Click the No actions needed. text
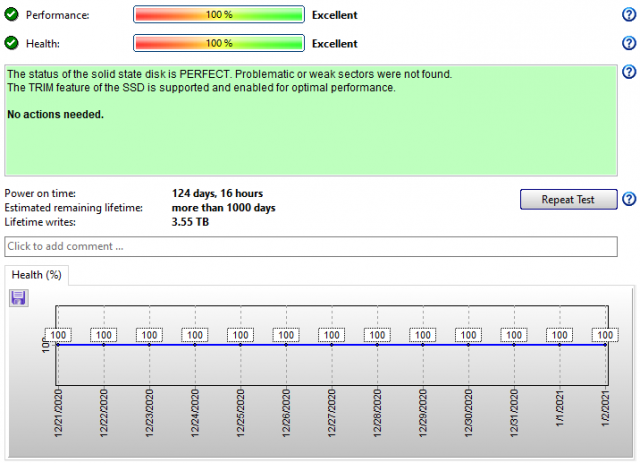 pos(56,114)
